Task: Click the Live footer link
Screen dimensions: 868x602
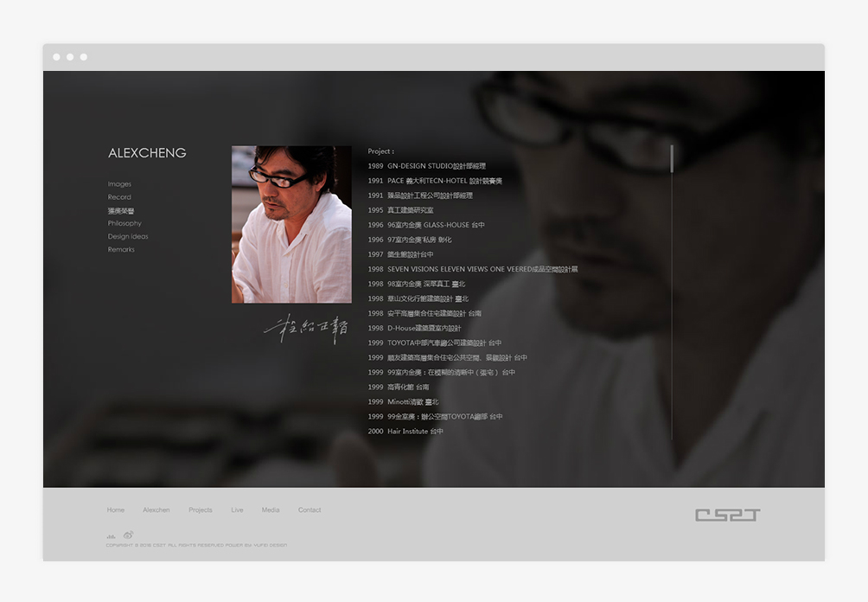Action: pos(237,510)
